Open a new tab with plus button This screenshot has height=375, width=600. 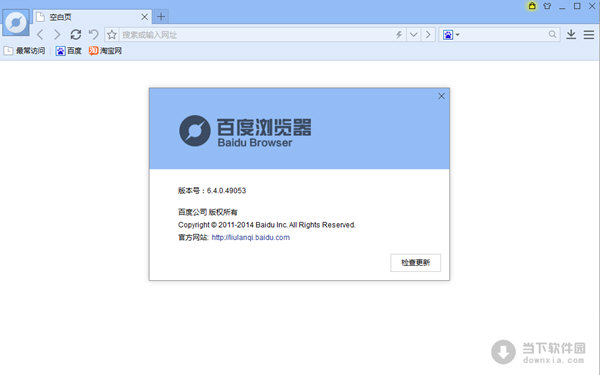[161, 16]
